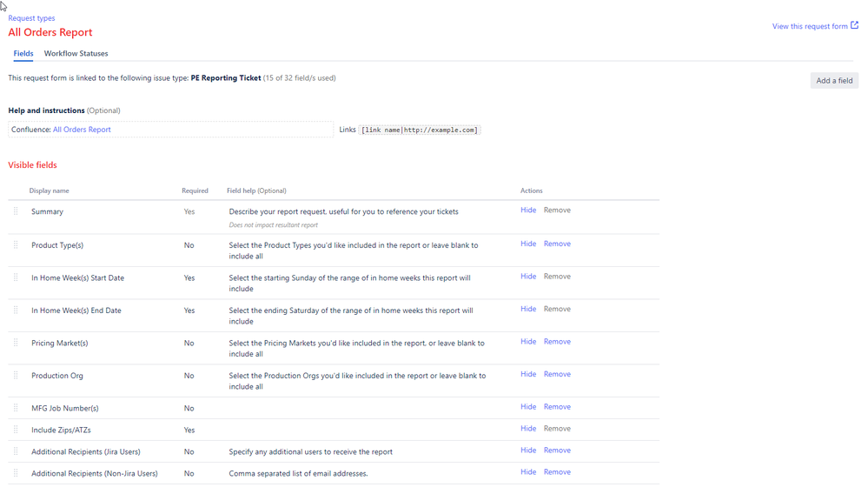Open View this request form link

coord(810,26)
